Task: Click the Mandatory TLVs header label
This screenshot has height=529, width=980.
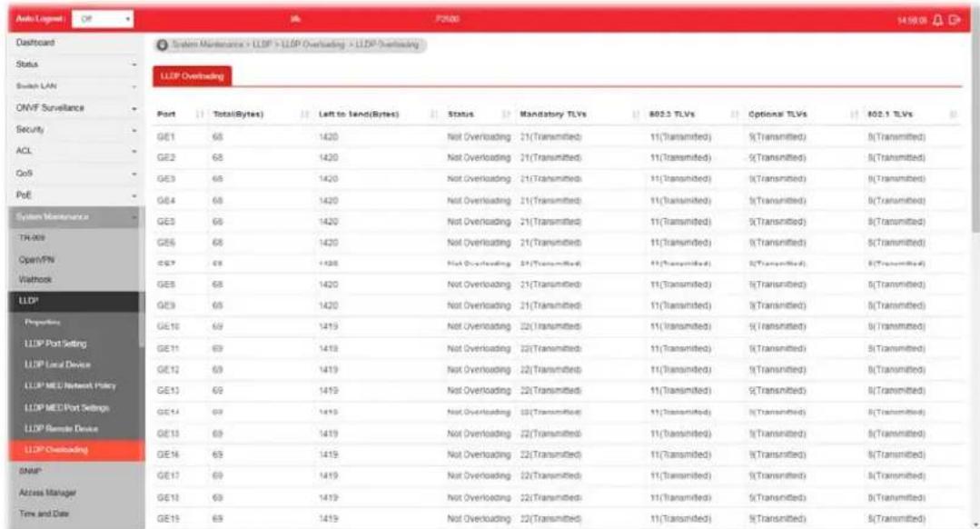Action: tap(553, 115)
